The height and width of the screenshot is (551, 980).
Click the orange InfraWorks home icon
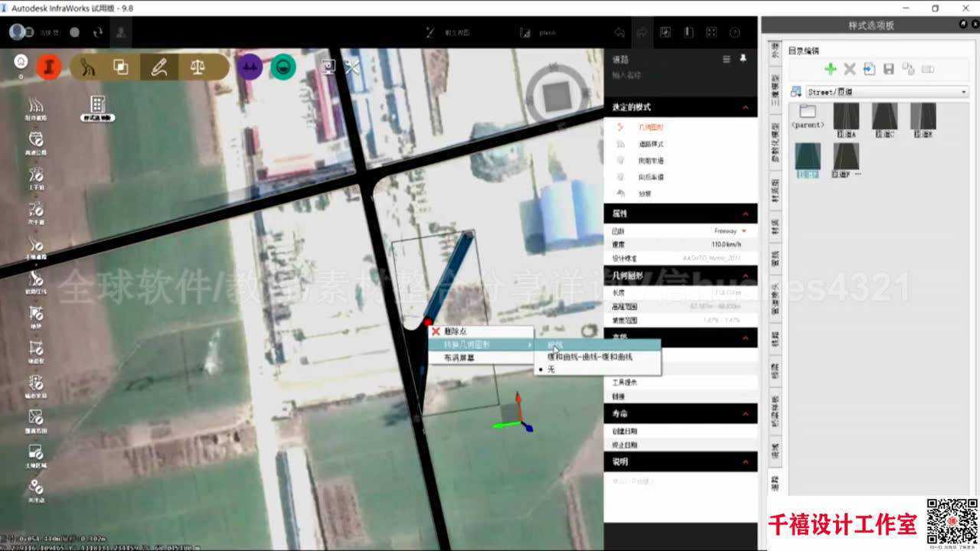[47, 67]
